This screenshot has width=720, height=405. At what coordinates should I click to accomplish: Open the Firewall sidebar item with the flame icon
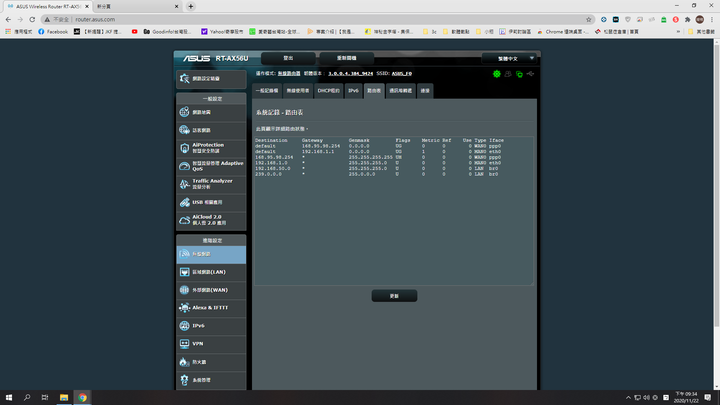[211, 362]
